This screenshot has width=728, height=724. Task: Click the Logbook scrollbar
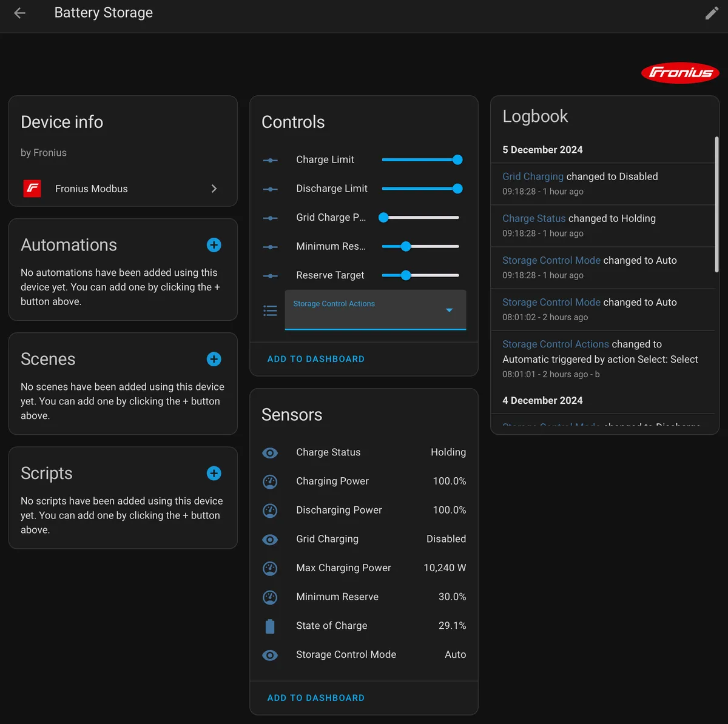click(x=716, y=204)
